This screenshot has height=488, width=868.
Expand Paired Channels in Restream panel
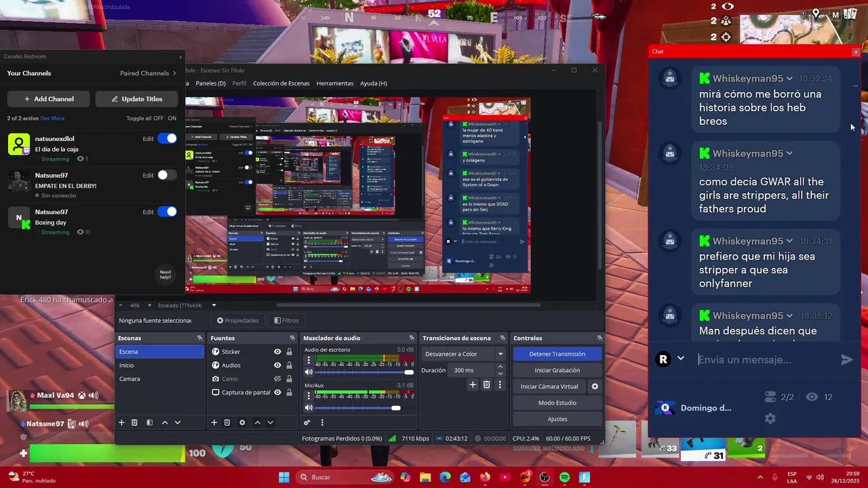pos(148,73)
